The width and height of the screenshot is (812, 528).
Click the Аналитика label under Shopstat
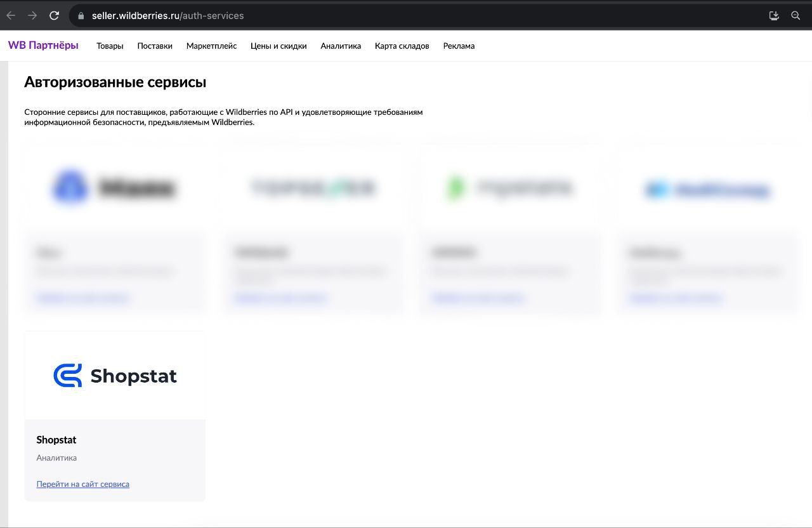(56, 458)
